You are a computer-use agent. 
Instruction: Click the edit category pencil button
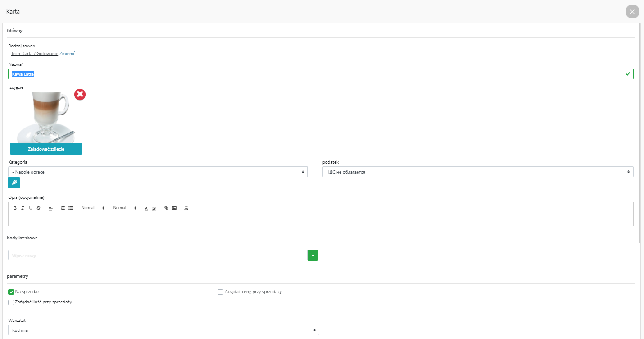[x=14, y=183]
